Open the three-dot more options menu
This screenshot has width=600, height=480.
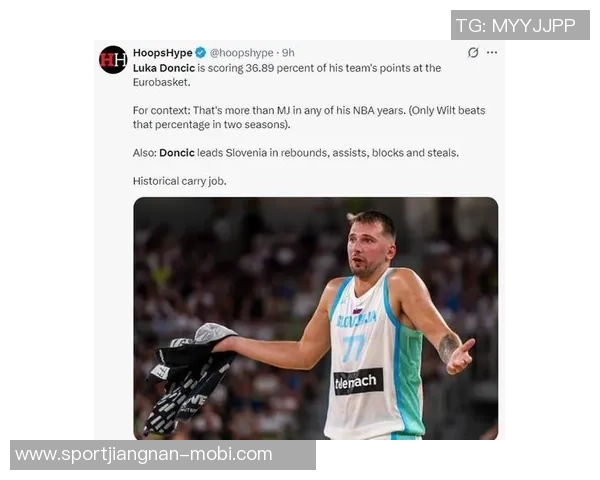click(492, 52)
